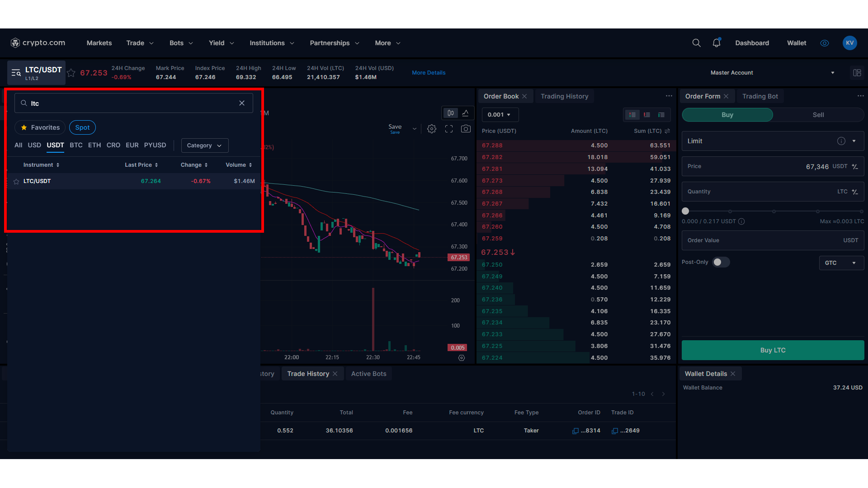The width and height of the screenshot is (868, 488).
Task: Open the GTC time-in-force dropdown
Action: (841, 263)
